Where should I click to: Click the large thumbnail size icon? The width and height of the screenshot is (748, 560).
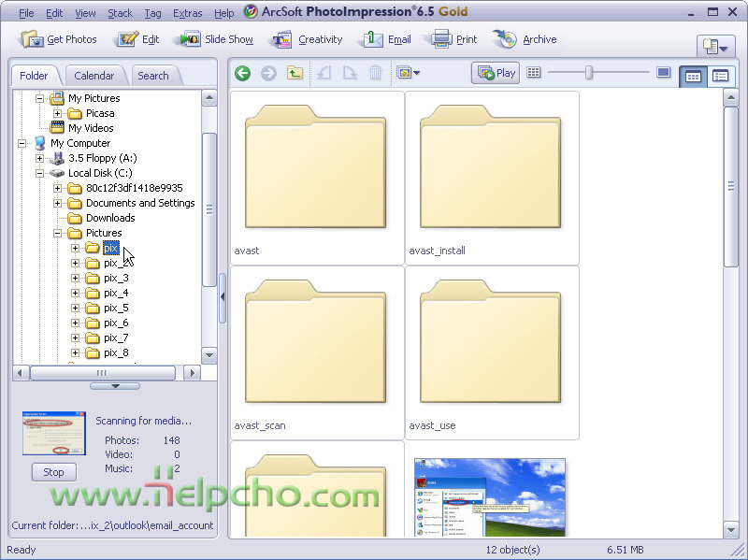click(663, 73)
